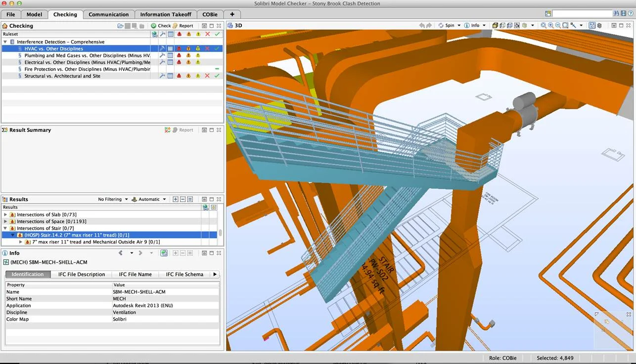
Task: Select the IFC File Description tab
Action: click(82, 274)
